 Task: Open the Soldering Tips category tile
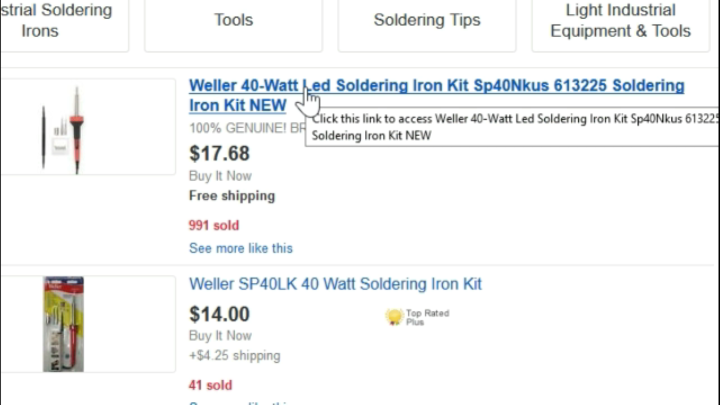click(427, 20)
